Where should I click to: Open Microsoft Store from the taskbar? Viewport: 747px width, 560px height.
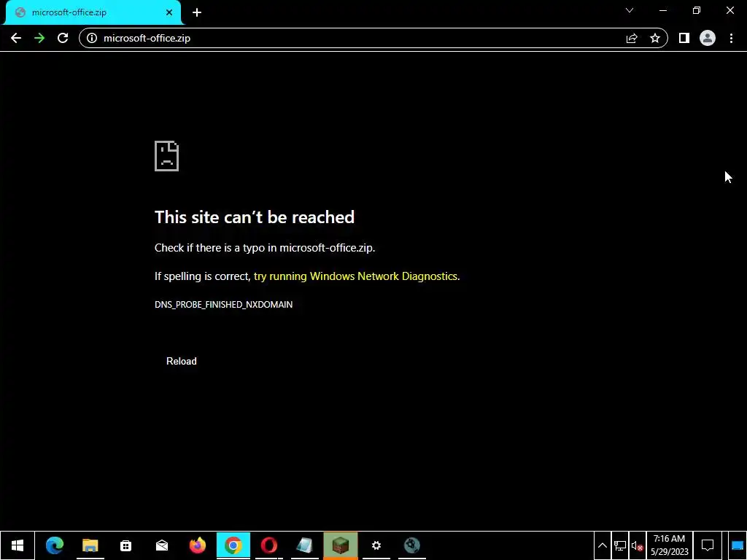point(125,545)
